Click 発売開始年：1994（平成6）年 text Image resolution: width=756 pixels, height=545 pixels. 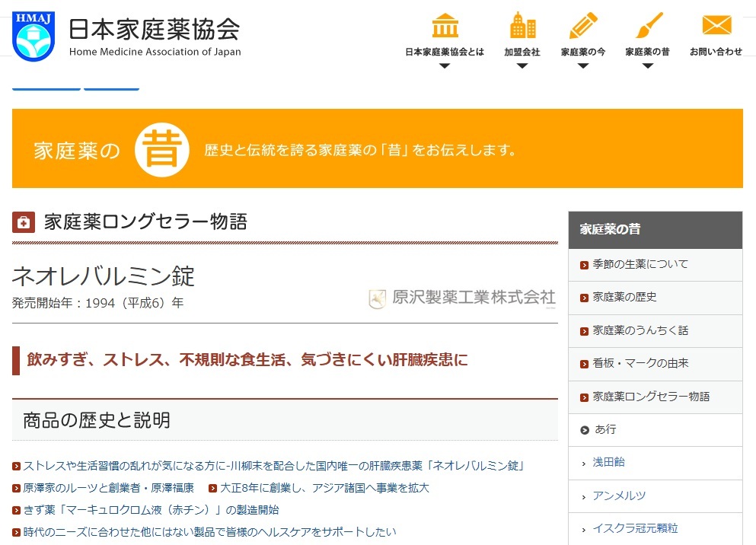pyautogui.click(x=98, y=303)
